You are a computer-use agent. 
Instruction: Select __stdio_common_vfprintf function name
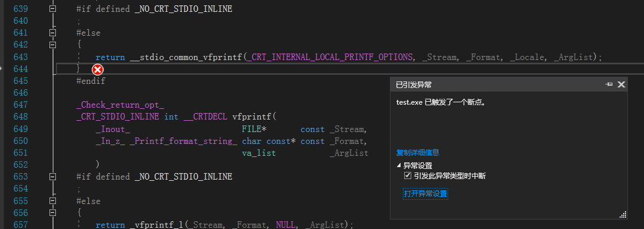186,57
